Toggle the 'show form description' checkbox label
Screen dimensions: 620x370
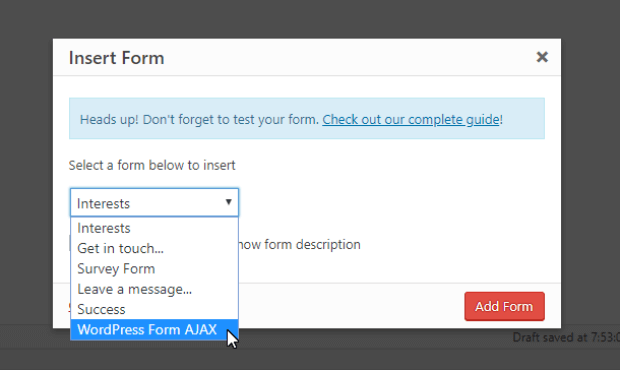tap(300, 244)
